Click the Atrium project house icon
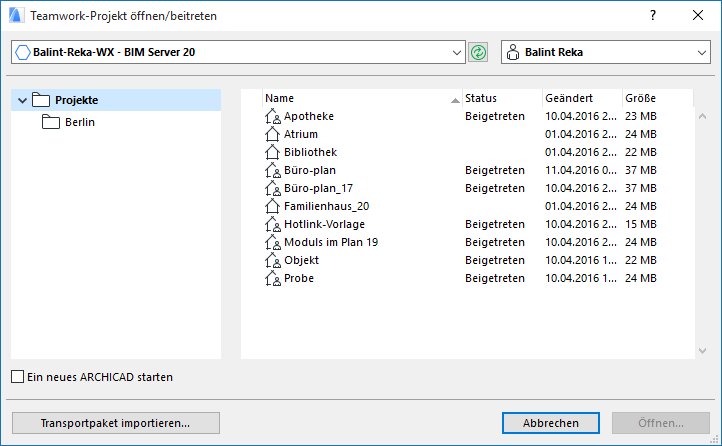This screenshot has height=446, width=722. tap(272, 134)
